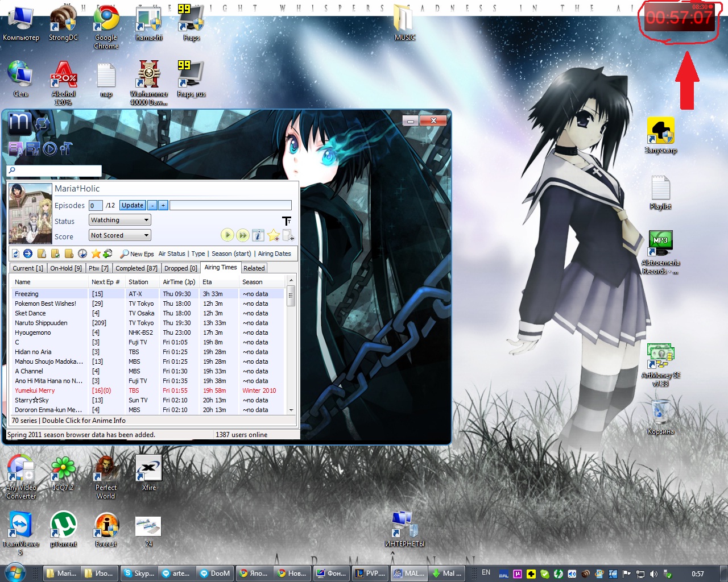This screenshot has height=582, width=728.
Task: Open the Google Chrome desktop icon
Action: 106,27
